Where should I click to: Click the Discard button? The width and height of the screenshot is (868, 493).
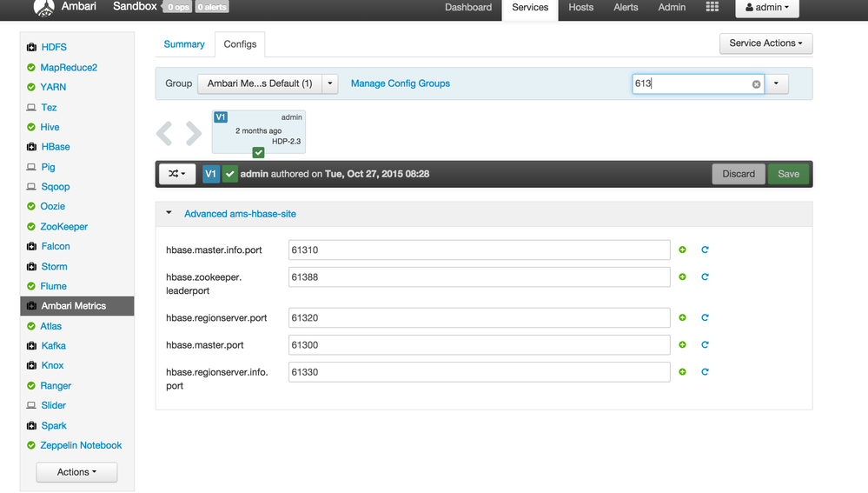click(739, 174)
